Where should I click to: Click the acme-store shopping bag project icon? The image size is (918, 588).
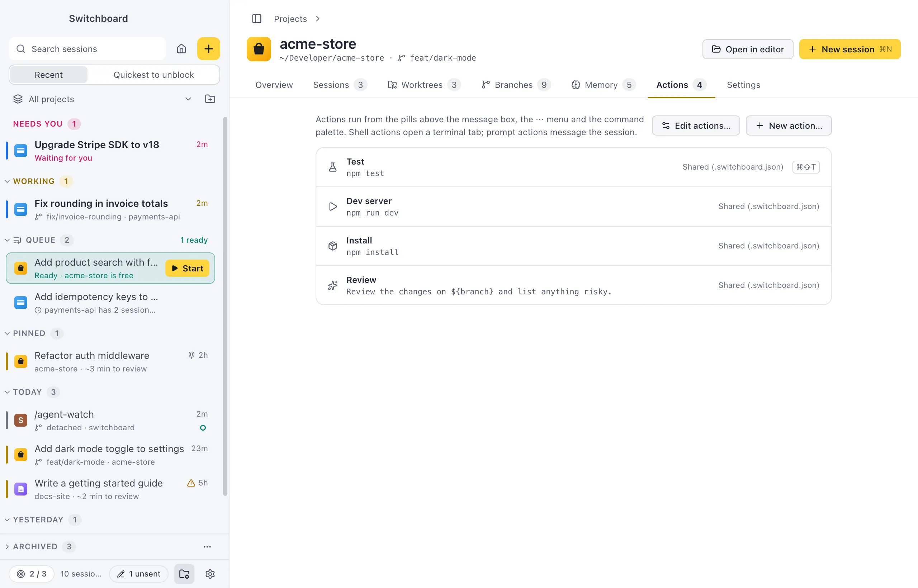259,49
